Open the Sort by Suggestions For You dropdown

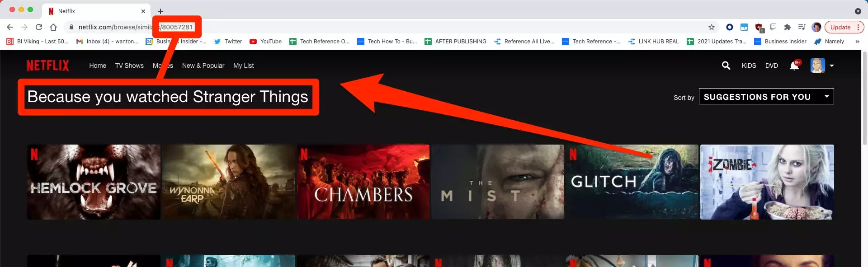pyautogui.click(x=766, y=97)
